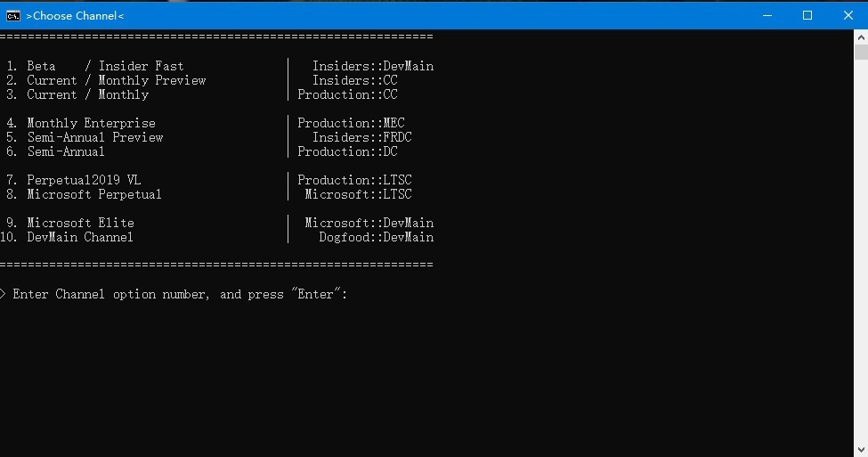The width and height of the screenshot is (868, 457).
Task: Select the "Current / Monthly Preview" text
Action: coord(116,80)
